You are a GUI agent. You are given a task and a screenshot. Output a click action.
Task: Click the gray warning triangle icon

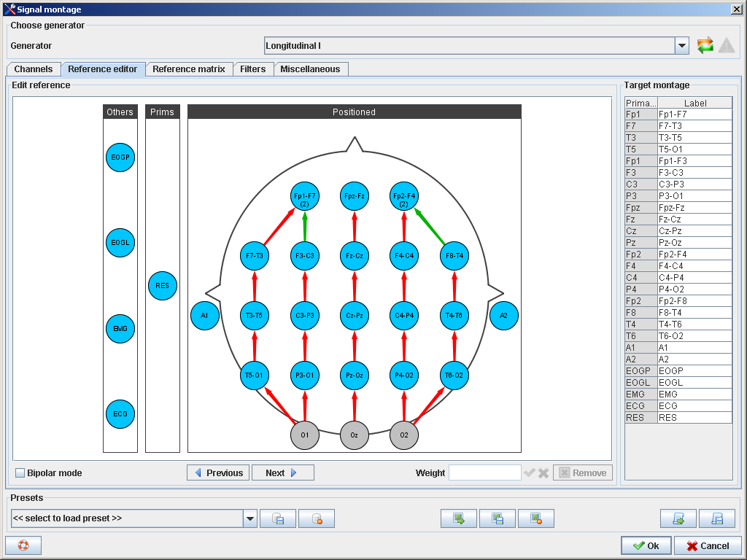tap(726, 45)
